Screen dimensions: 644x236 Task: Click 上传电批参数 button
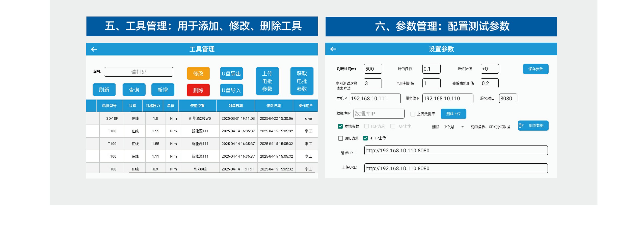pos(267,81)
